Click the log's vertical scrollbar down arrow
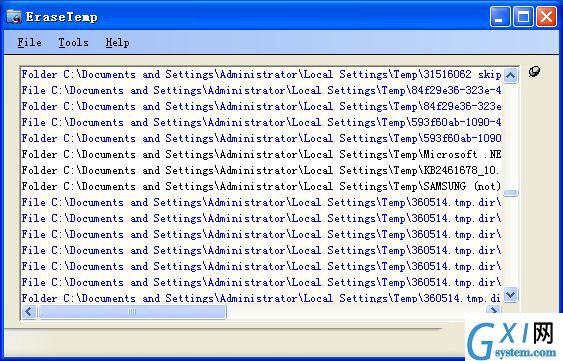Image resolution: width=563 pixels, height=361 pixels. click(x=511, y=295)
